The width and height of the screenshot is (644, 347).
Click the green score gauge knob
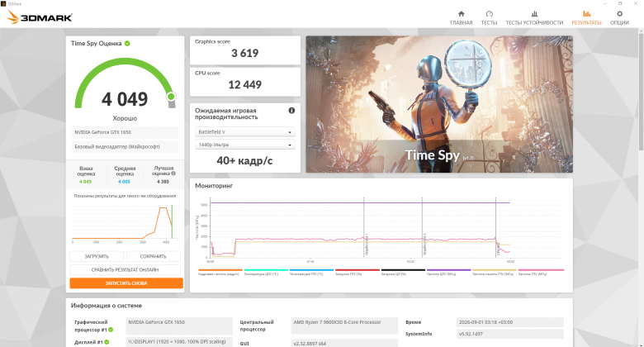click(x=171, y=97)
